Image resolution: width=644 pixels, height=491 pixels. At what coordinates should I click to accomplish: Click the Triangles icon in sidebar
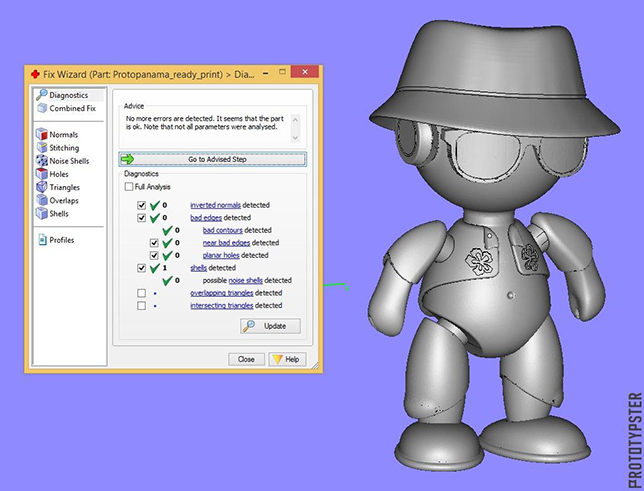[x=42, y=187]
